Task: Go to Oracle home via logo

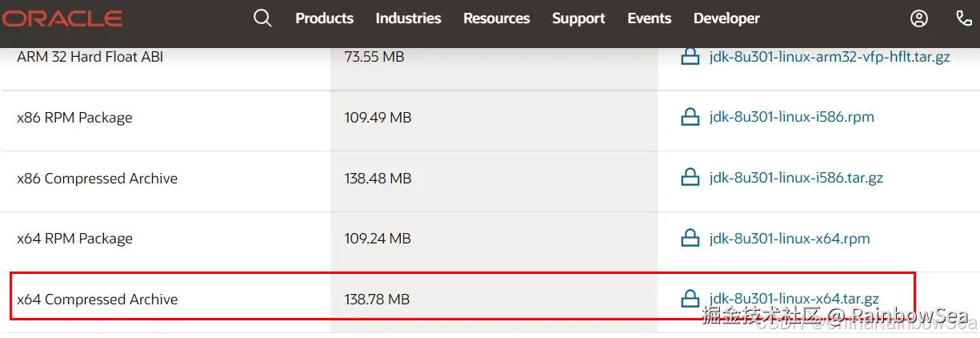Action: 62,18
